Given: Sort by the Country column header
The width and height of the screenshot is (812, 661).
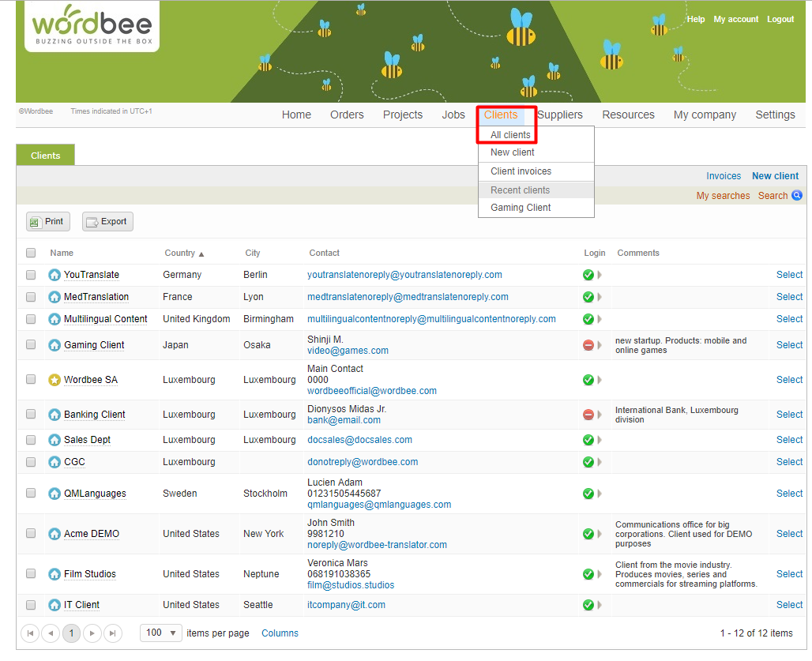Looking at the screenshot, I should 180,253.
